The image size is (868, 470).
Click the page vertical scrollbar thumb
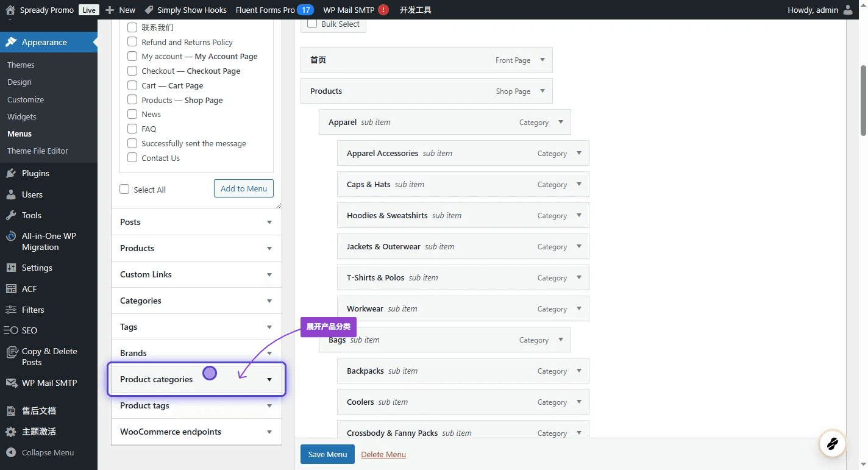coord(863,101)
